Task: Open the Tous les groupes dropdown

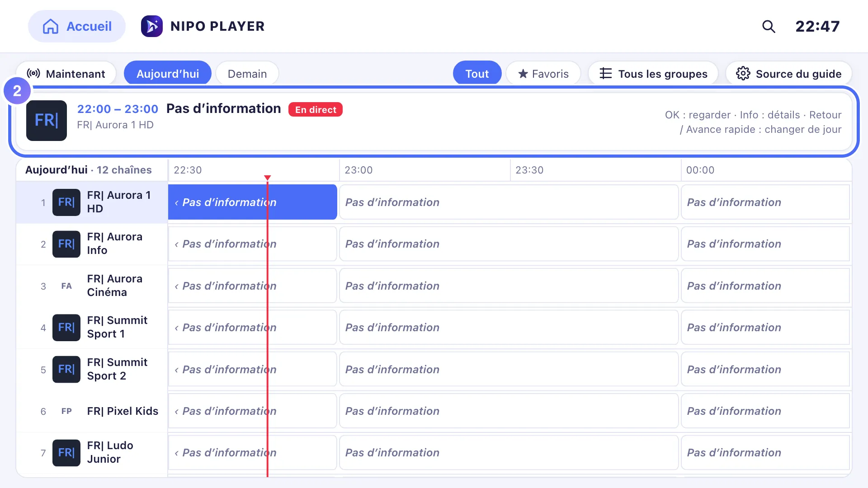Action: point(653,74)
